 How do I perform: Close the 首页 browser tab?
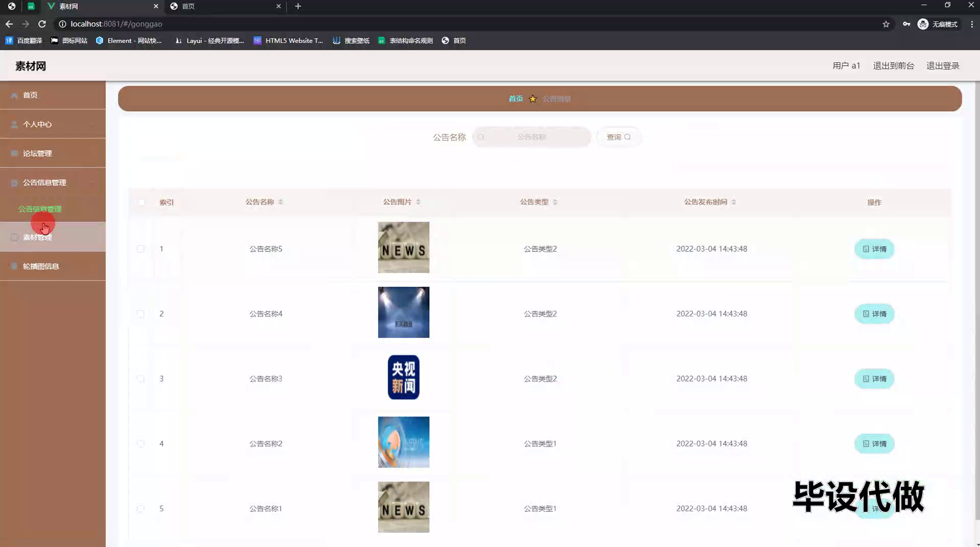(278, 6)
